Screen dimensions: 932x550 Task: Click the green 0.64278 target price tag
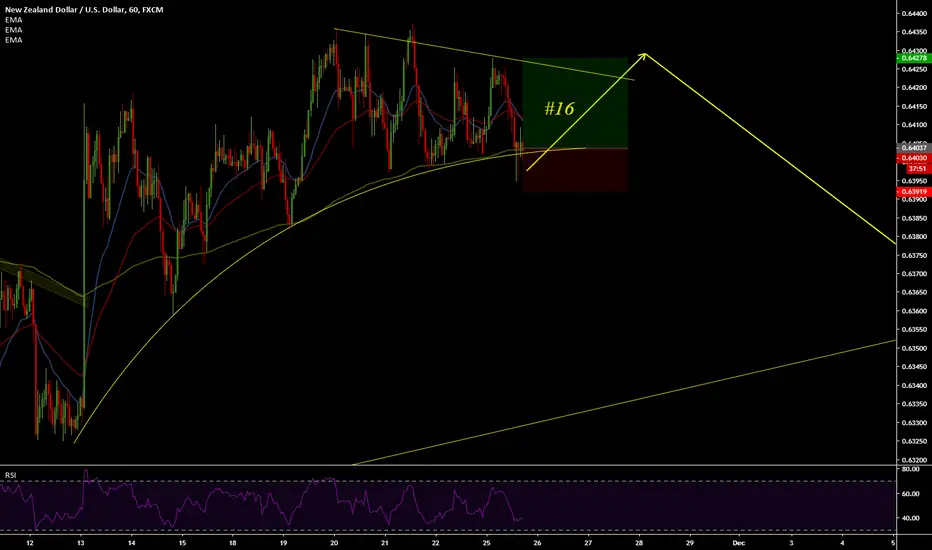click(913, 58)
